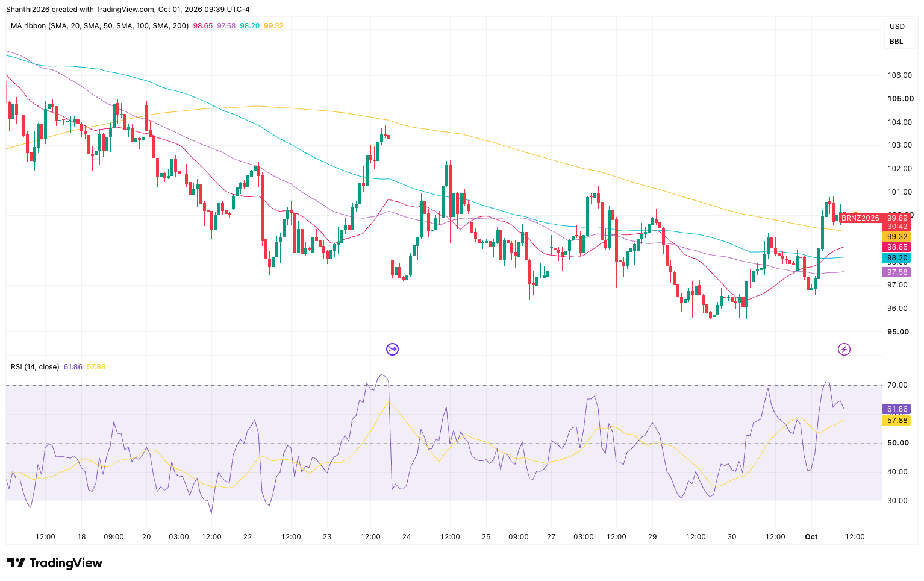
Task: Click the purple 97.58 tag on price axis
Action: coord(897,272)
